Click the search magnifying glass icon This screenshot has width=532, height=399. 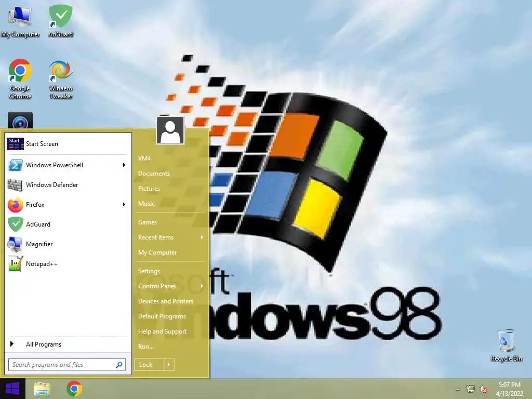click(x=119, y=365)
